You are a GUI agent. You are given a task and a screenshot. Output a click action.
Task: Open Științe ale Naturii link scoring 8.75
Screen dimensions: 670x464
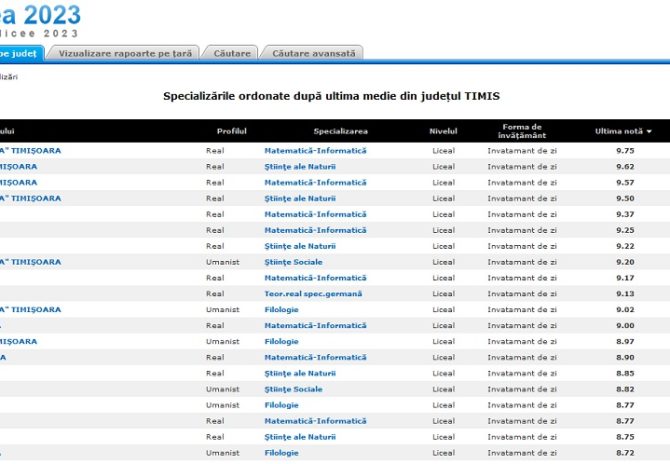tap(300, 437)
